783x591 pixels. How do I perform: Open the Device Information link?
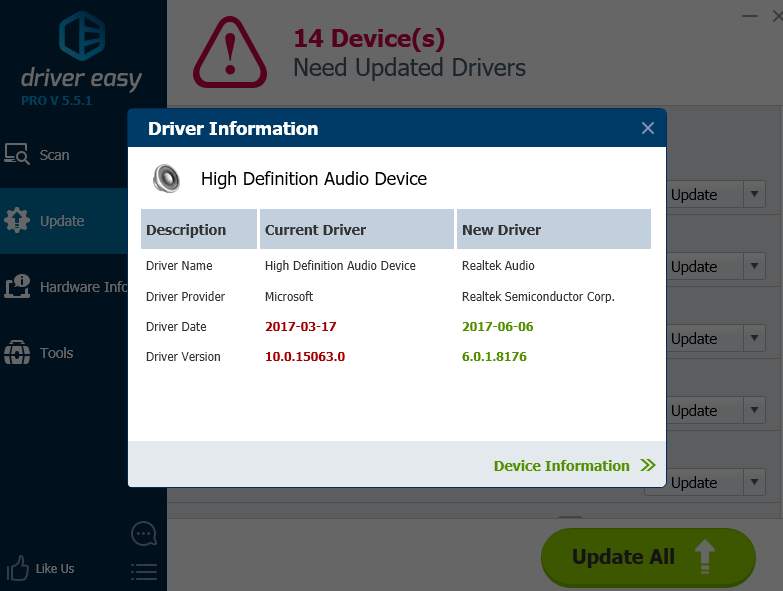561,466
